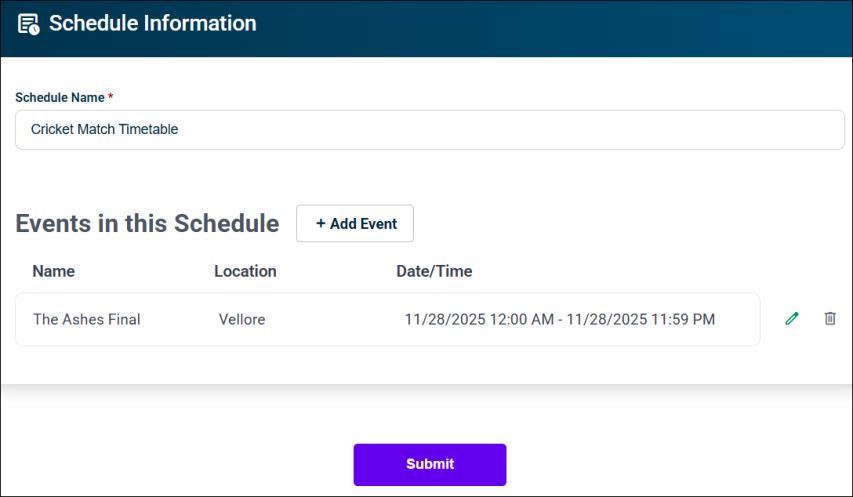853x497 pixels.
Task: Click the plus sign in Add Event
Action: click(x=321, y=224)
